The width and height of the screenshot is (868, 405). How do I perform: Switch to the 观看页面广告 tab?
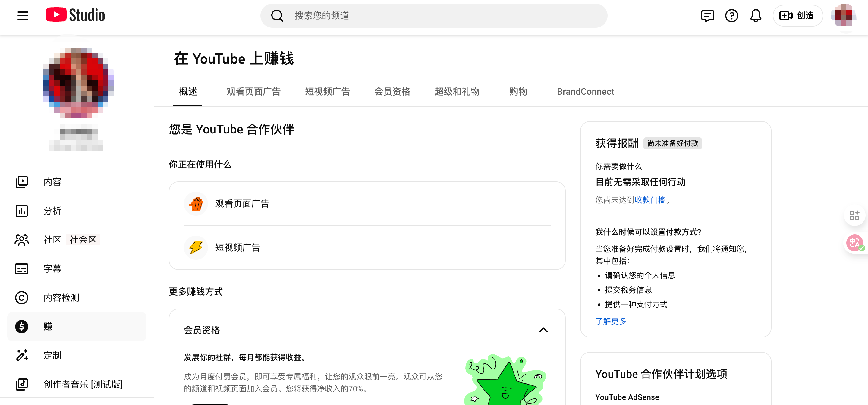click(x=253, y=92)
